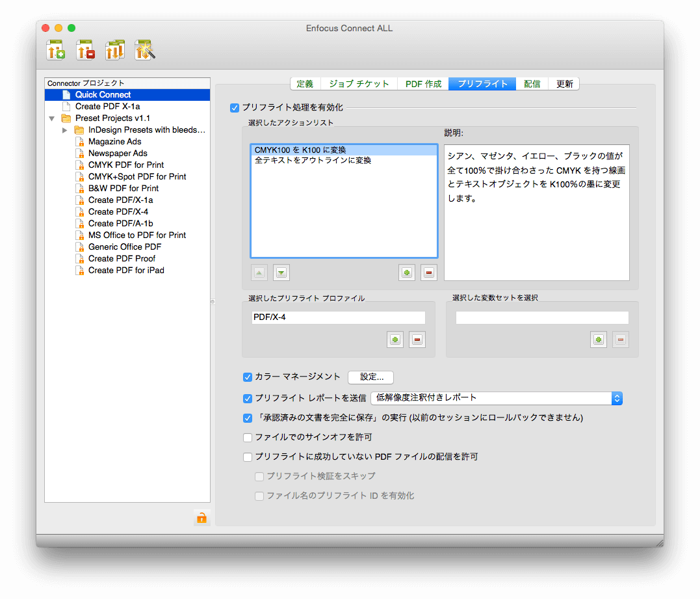700x599 pixels.
Task: Select Create PDF/X-4 preset
Action: coord(127,212)
